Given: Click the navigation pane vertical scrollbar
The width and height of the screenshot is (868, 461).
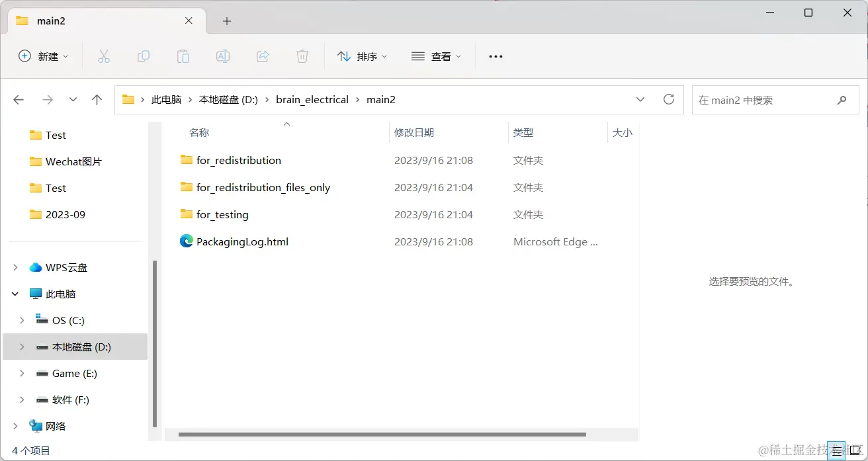Looking at the screenshot, I should pyautogui.click(x=155, y=343).
